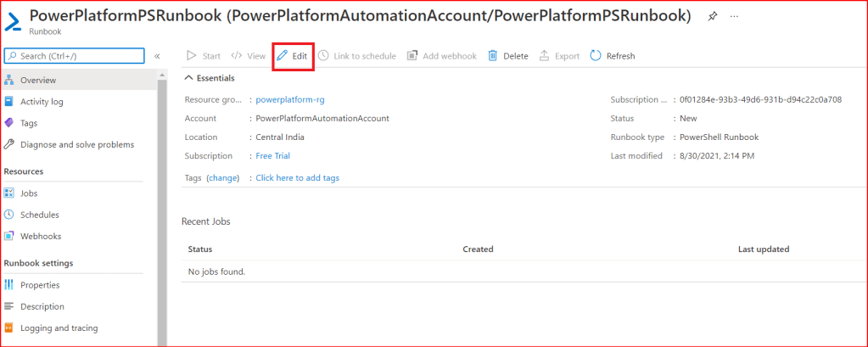Click the Free Trial subscription link
The height and width of the screenshot is (347, 868).
[x=272, y=156]
